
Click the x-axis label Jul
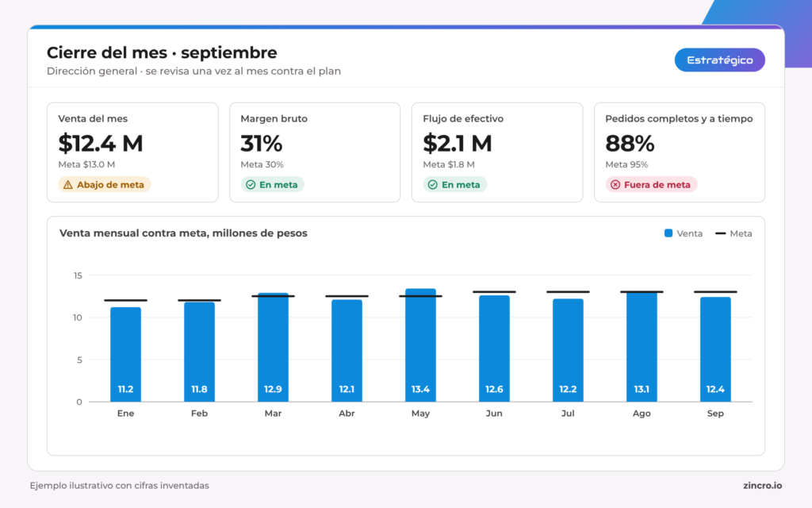(568, 413)
